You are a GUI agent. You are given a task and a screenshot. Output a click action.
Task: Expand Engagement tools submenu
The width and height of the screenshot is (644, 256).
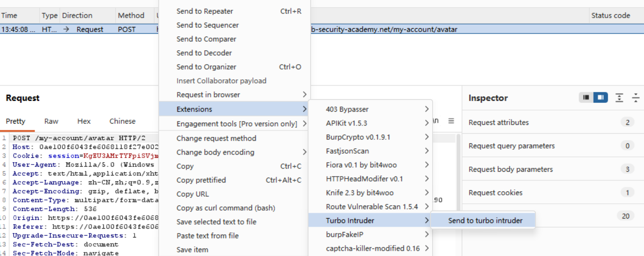coord(234,124)
